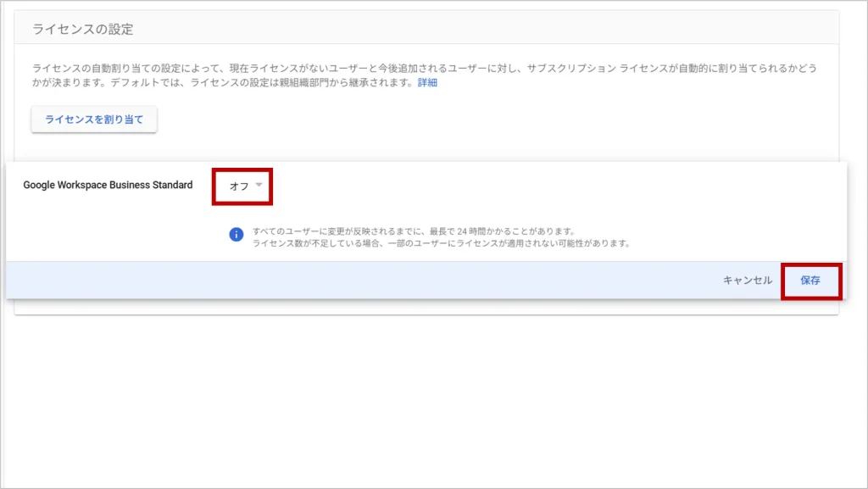Click the blue info circle icon
Viewport: 868px width, 489px height.
(x=236, y=236)
